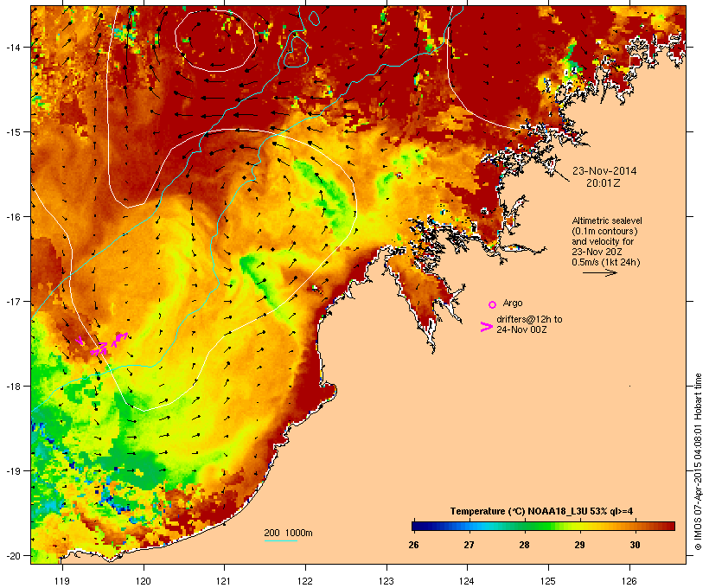Click the colorbar tick label 26
This screenshot has width=709, height=588.
point(413,545)
